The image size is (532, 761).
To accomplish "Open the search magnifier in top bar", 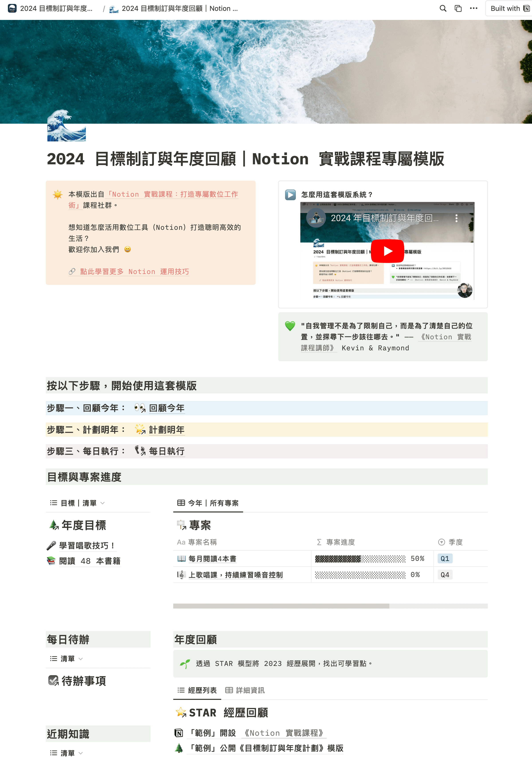I will click(x=443, y=9).
